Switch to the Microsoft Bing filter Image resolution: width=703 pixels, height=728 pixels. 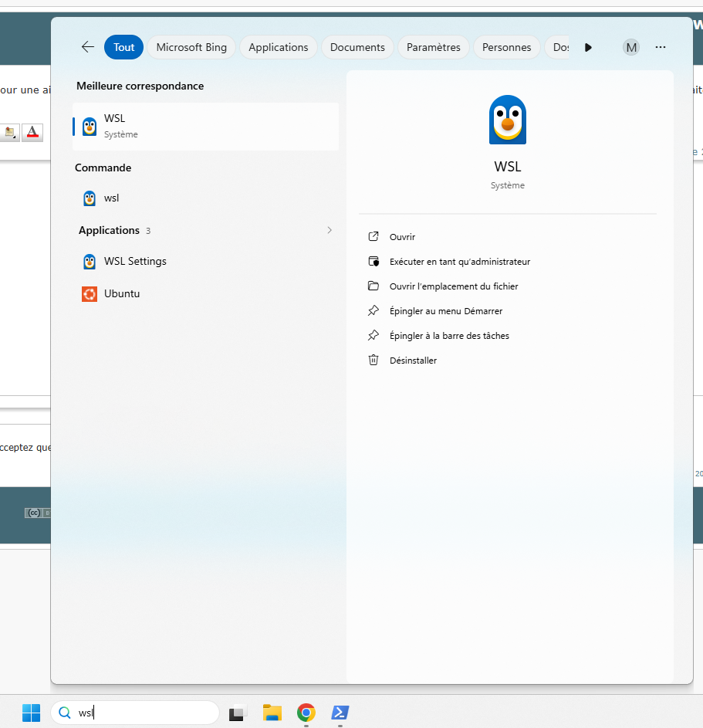point(191,47)
